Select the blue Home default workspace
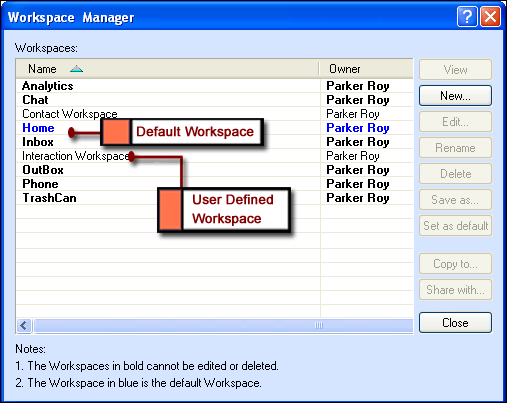The width and height of the screenshot is (507, 403). [38, 128]
